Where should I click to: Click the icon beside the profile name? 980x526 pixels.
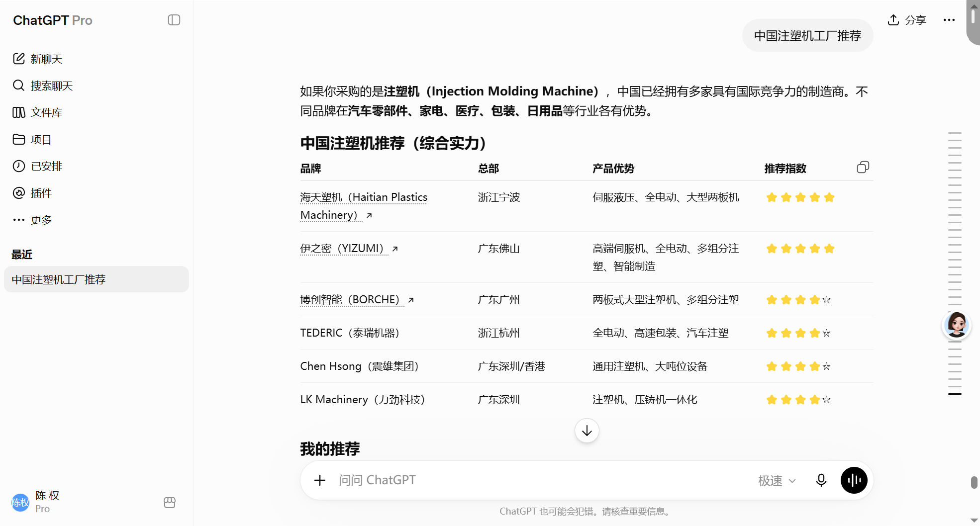(170, 502)
